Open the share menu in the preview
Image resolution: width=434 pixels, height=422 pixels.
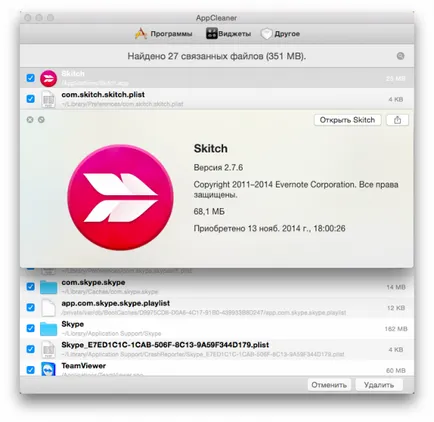click(x=397, y=120)
